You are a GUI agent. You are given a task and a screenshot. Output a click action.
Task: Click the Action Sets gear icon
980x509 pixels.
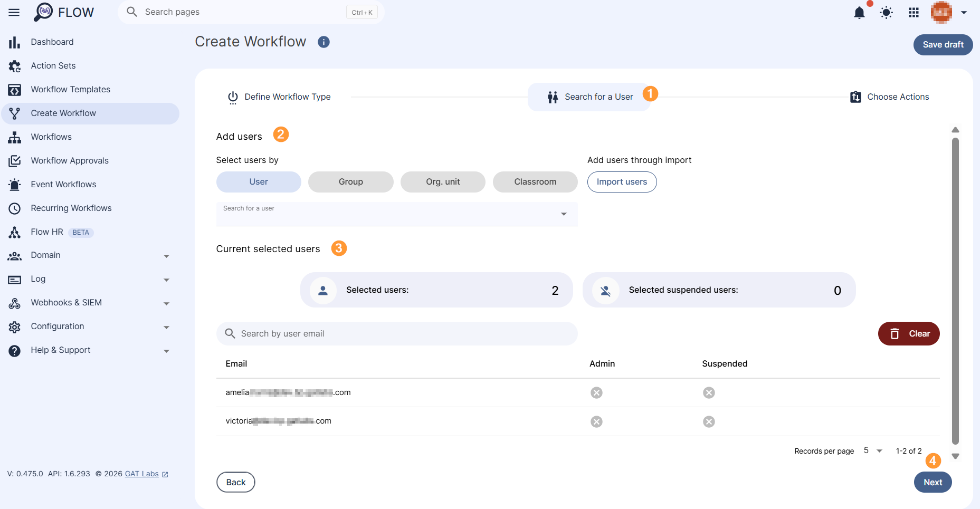(x=15, y=66)
